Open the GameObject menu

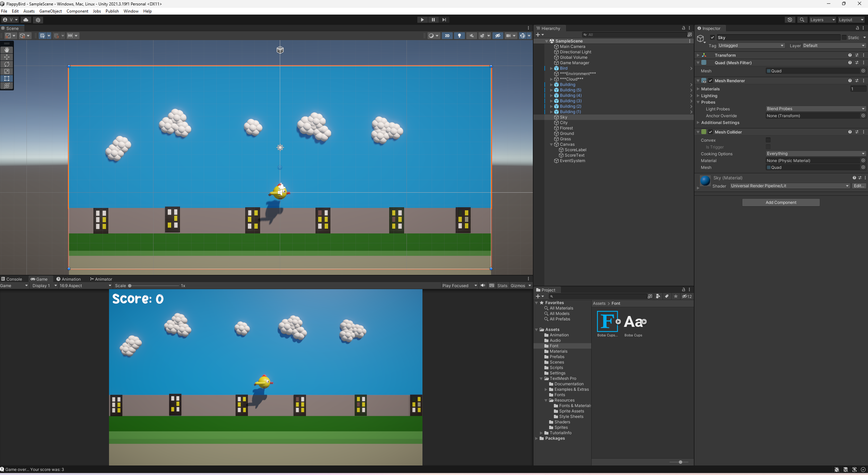[x=50, y=11]
